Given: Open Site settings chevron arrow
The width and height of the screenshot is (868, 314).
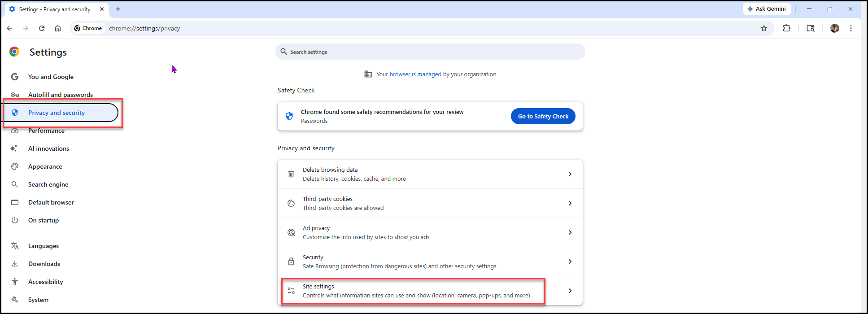Looking at the screenshot, I should (570, 291).
